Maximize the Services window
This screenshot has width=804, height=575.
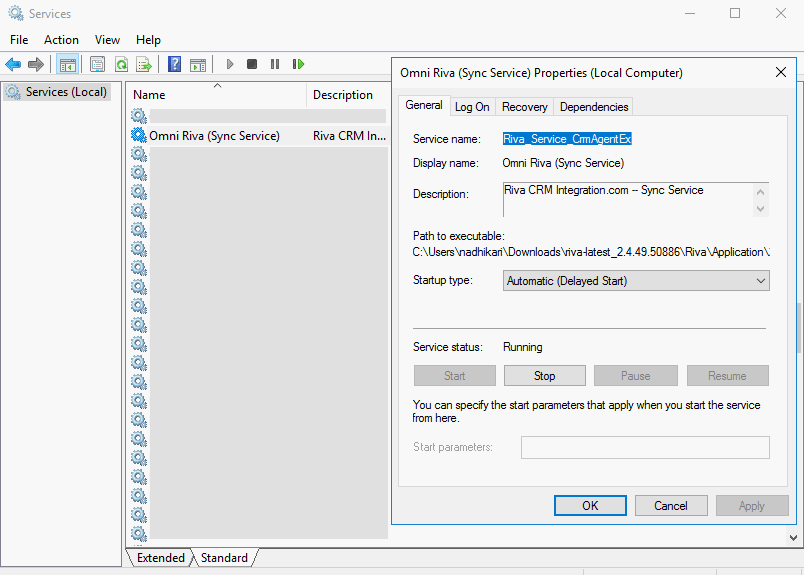pos(735,13)
